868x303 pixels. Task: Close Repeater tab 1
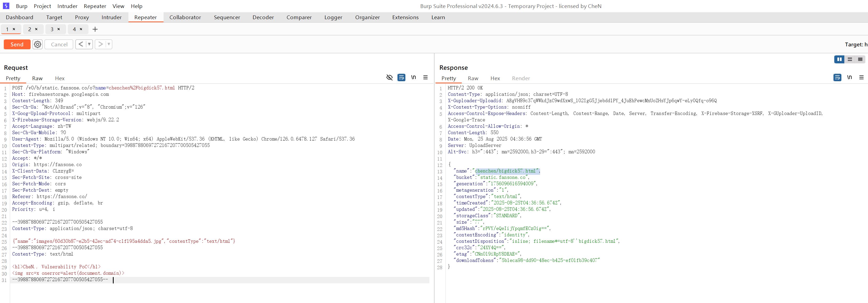pos(14,29)
